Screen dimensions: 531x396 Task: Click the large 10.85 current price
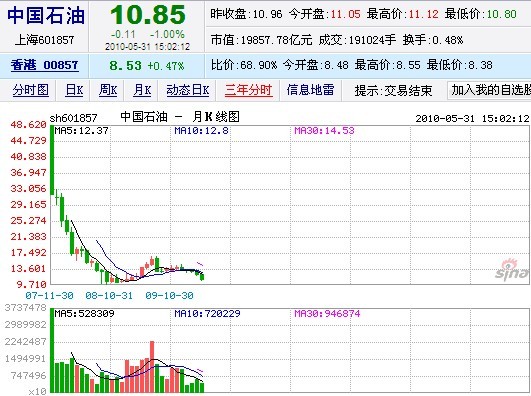(148, 15)
